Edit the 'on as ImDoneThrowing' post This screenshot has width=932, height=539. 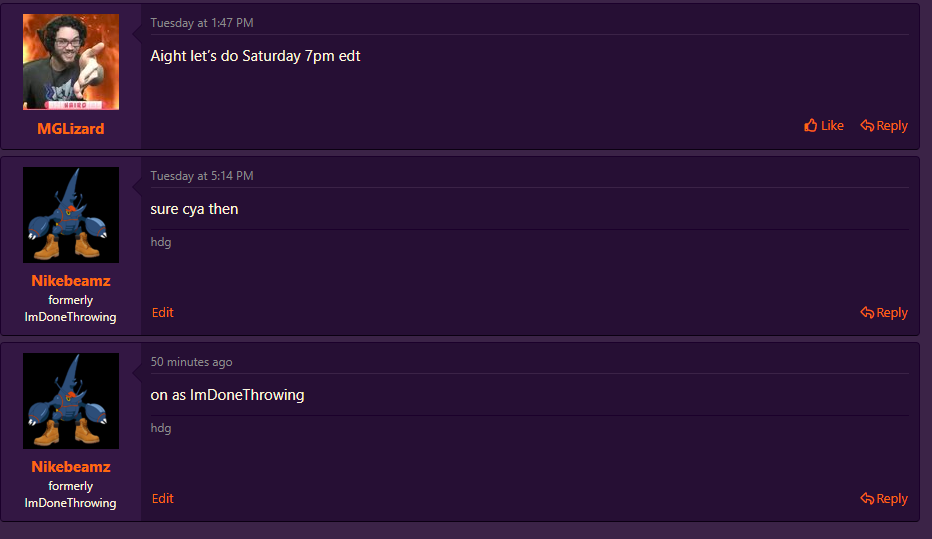click(163, 499)
